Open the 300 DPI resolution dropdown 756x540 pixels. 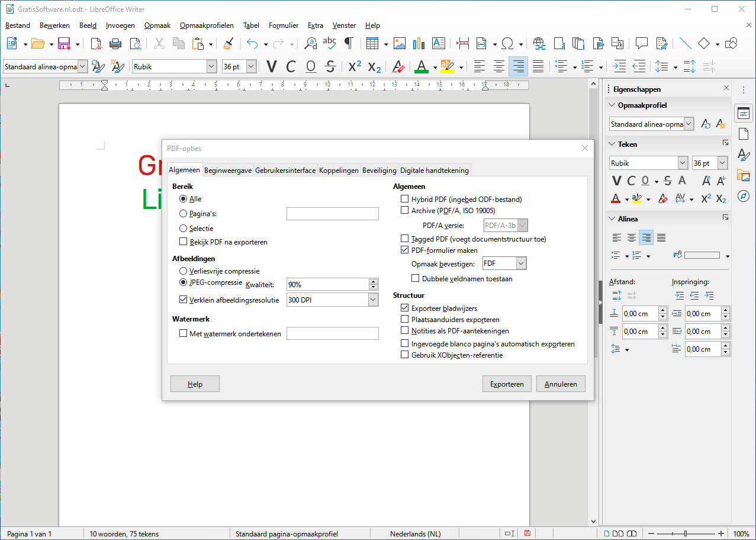373,300
